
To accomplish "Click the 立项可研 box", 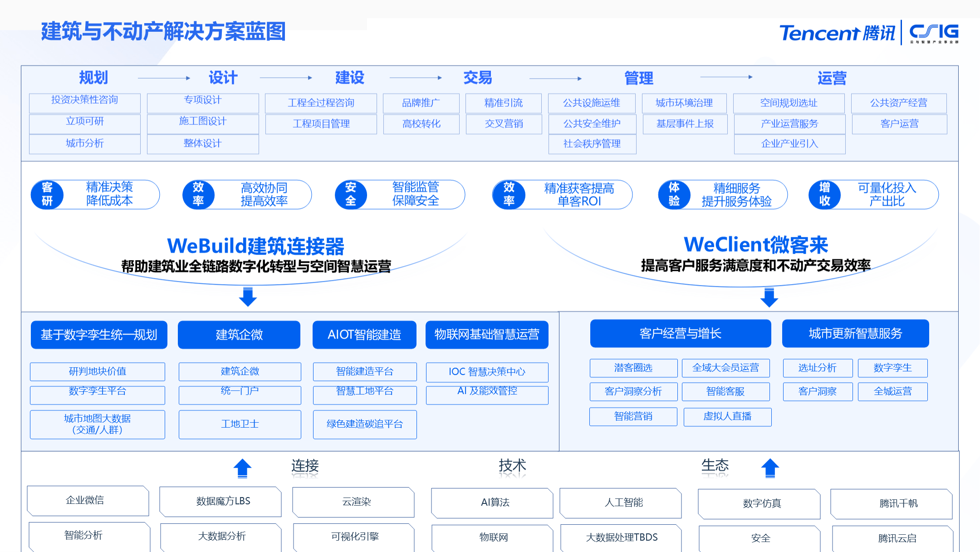I will [x=85, y=124].
